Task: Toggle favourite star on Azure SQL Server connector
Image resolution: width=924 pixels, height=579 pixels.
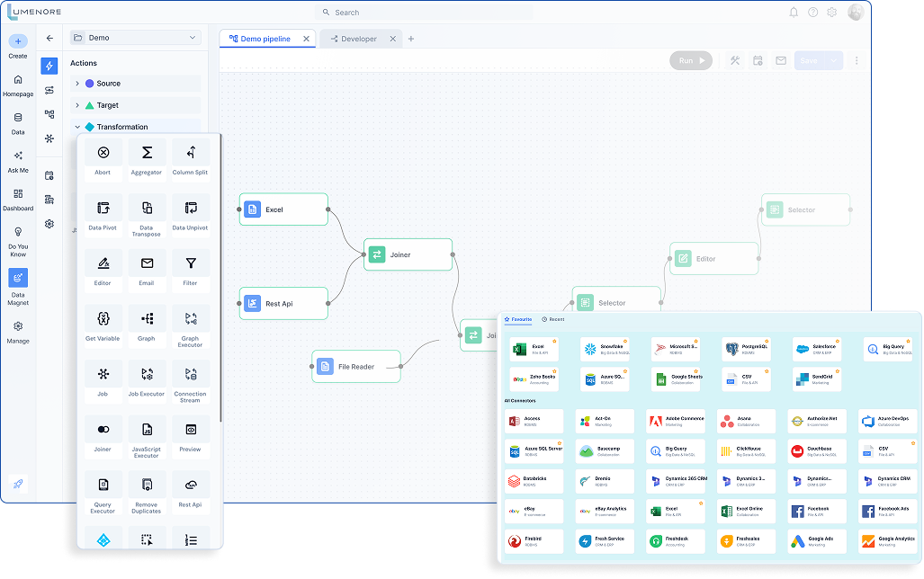Action: (x=560, y=443)
